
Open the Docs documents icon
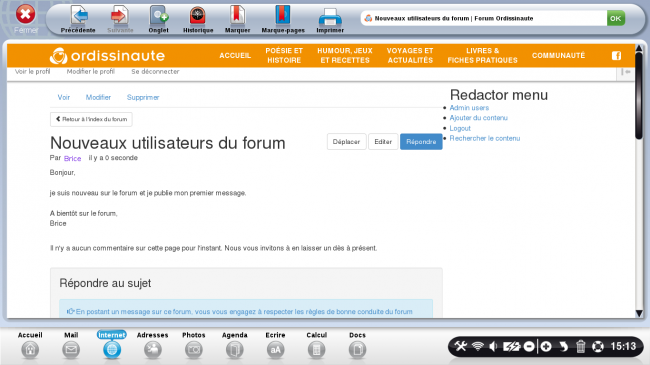(357, 350)
